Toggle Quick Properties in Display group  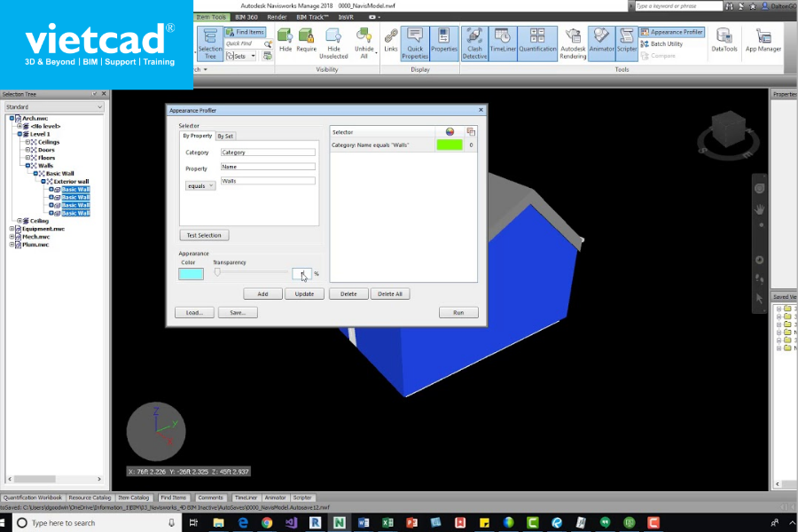click(x=415, y=43)
